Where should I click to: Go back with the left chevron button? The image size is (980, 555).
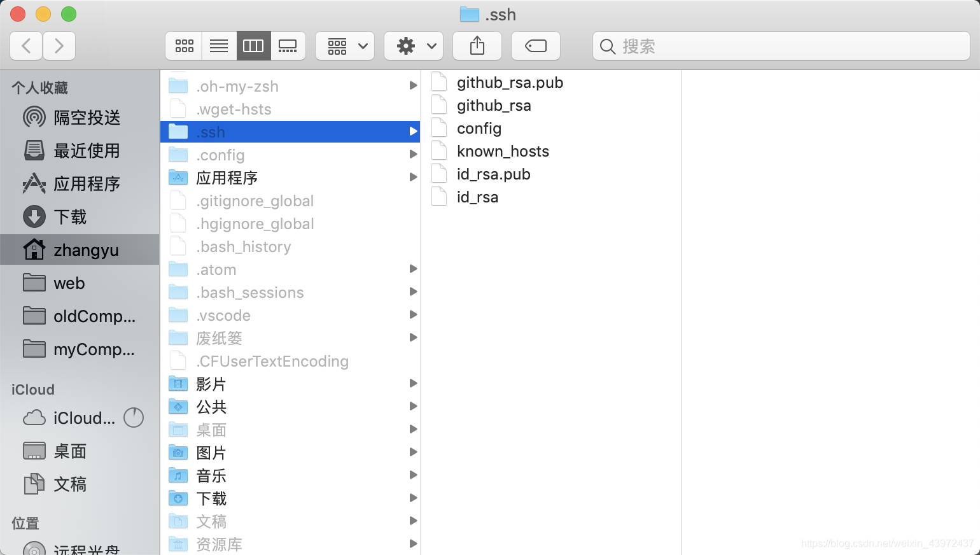27,46
